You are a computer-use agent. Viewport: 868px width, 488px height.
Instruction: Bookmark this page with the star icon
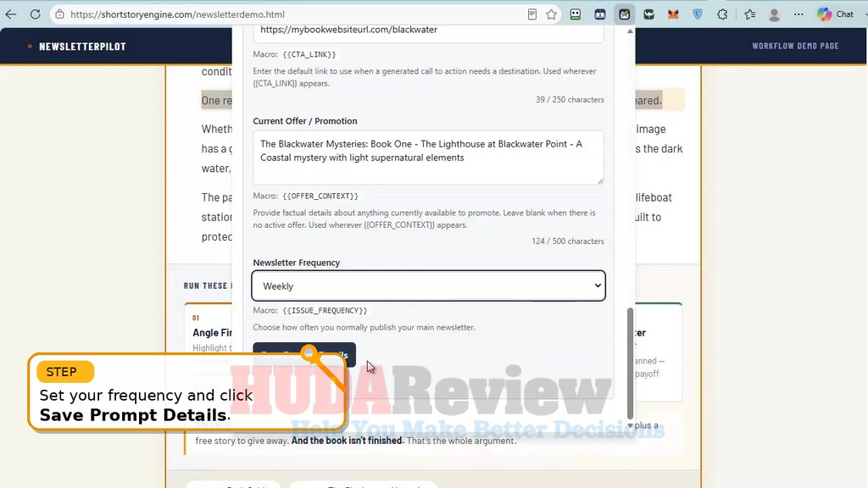tap(551, 14)
